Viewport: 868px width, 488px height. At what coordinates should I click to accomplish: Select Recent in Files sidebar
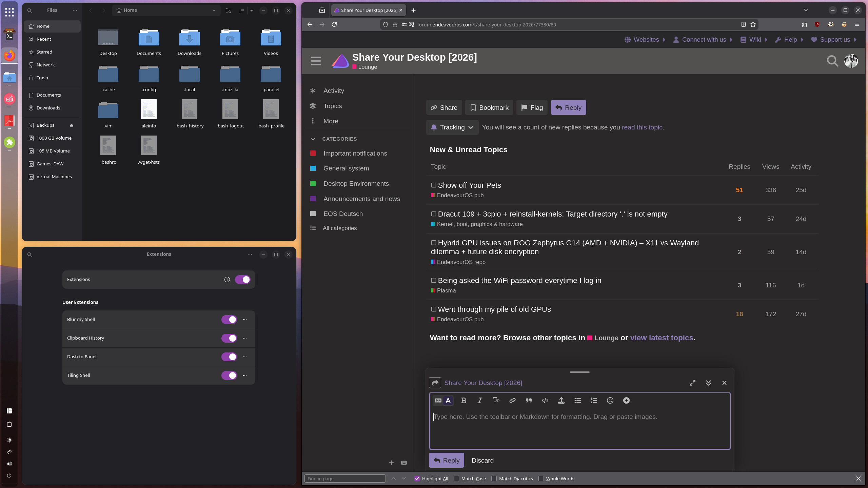tap(52, 39)
